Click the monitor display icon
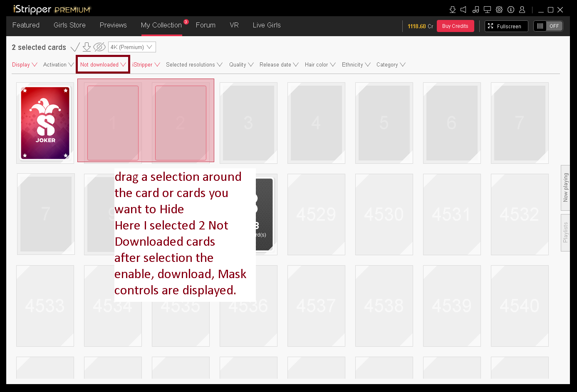Viewport: 577px width, 392px height. click(487, 10)
